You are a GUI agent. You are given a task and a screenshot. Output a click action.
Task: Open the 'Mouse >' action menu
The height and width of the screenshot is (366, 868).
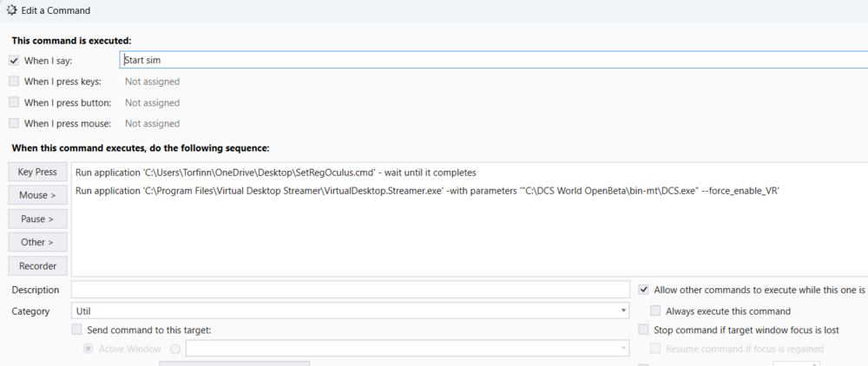pyautogui.click(x=37, y=195)
